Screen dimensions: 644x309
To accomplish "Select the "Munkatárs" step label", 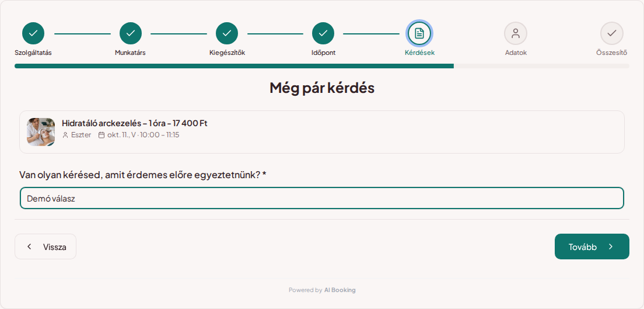I will tap(130, 53).
